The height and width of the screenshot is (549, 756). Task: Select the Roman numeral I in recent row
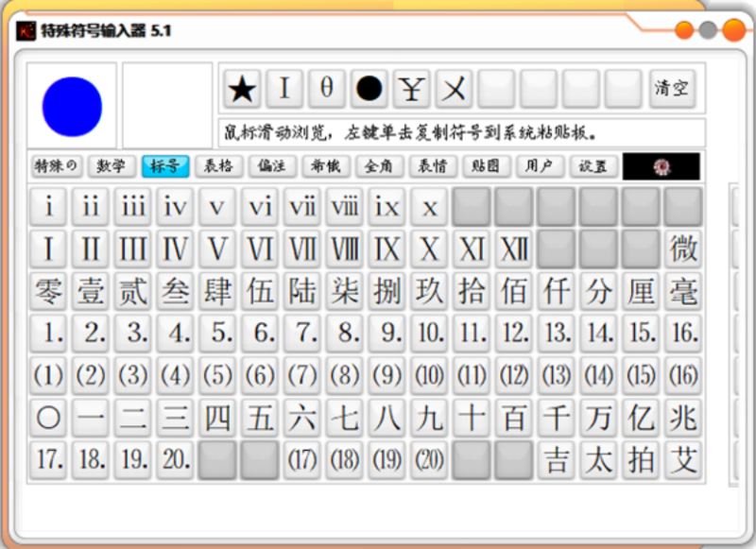284,89
